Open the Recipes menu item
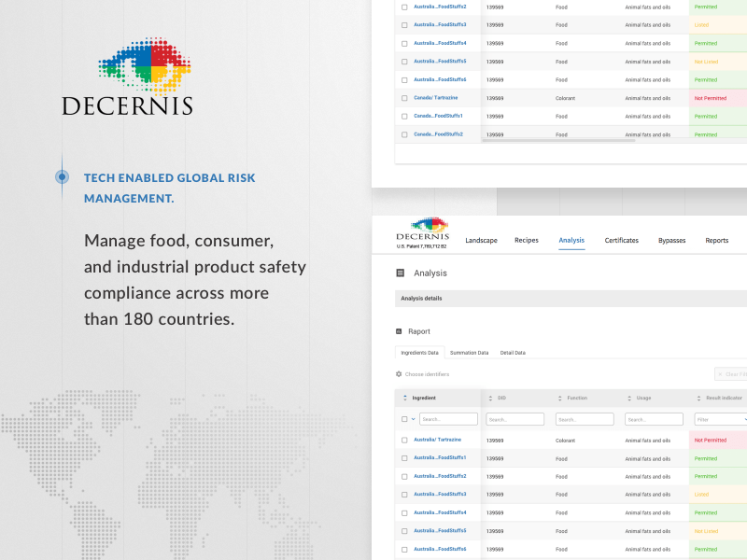This screenshot has width=747, height=560. (x=527, y=240)
